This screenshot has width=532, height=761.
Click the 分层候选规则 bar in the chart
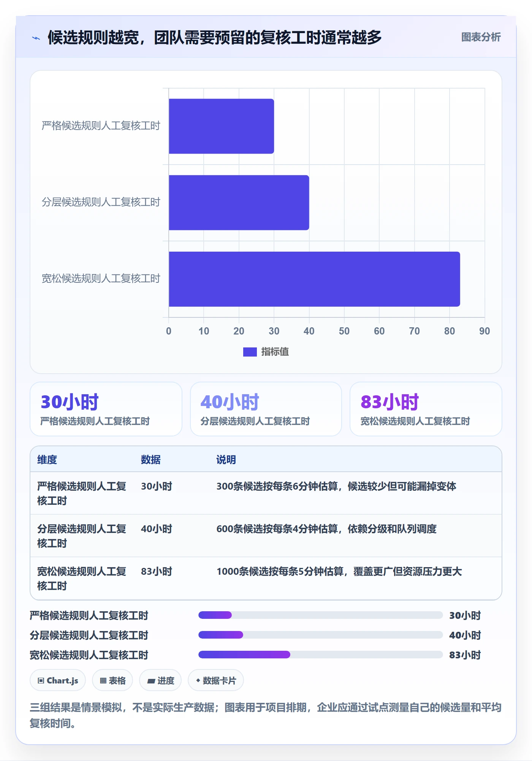[239, 203]
